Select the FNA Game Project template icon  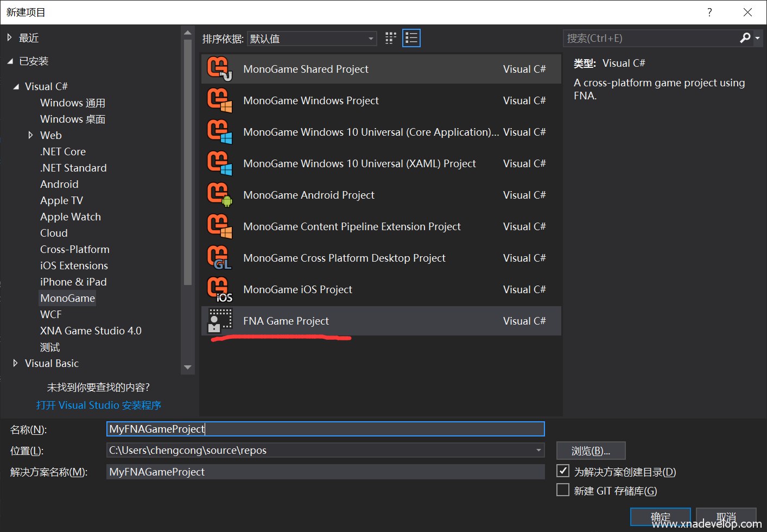pos(219,321)
